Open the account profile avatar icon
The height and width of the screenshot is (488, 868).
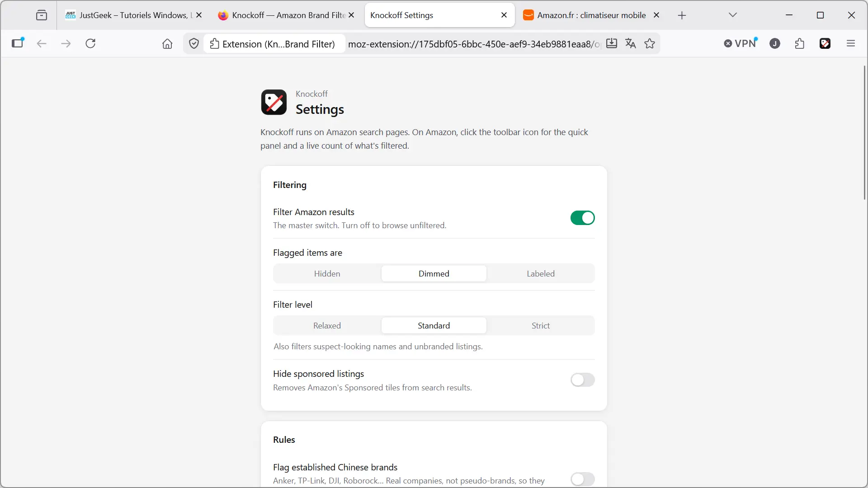[x=775, y=43]
